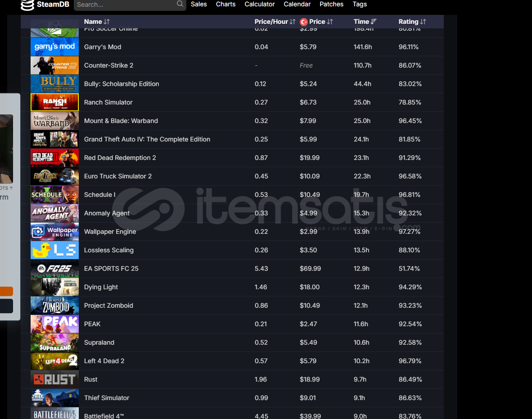Open the Anomaly Agent name link
Viewport: 532px width, 419px height.
(x=107, y=213)
